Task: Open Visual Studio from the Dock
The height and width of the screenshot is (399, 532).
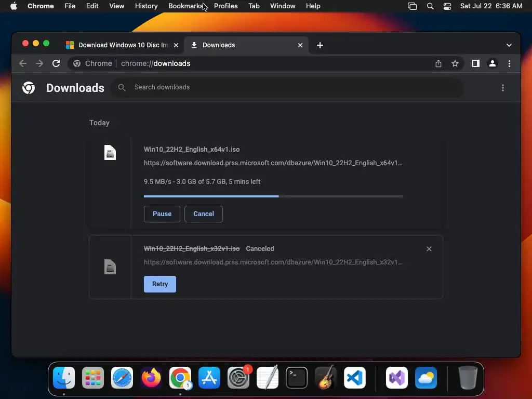Action: point(397,378)
